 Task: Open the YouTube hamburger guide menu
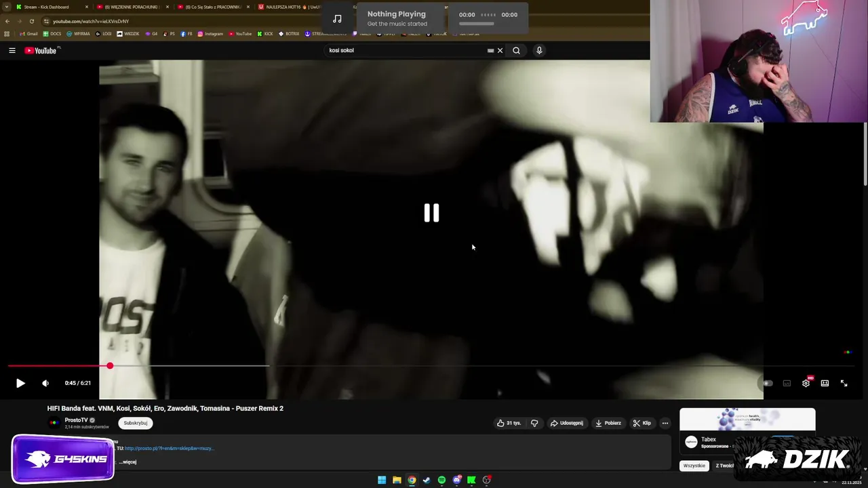pos(12,50)
